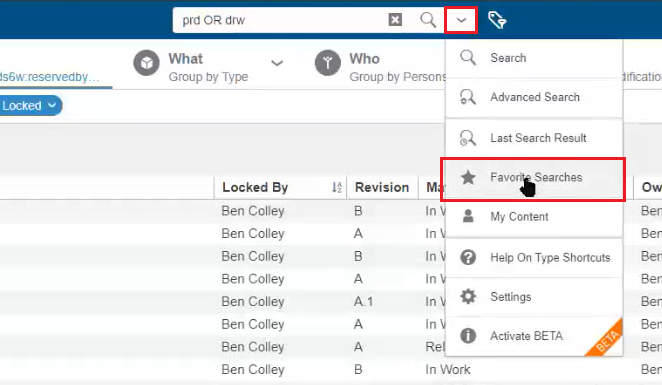Screen dimensions: 662x385
Task: Open Settings from the dropdown menu
Action: coord(534,297)
